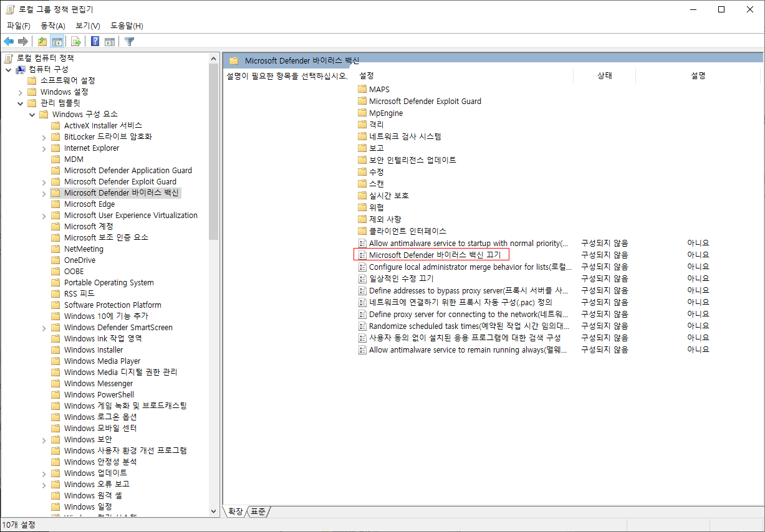
Task: Select the MpEngine folder icon
Action: point(362,113)
